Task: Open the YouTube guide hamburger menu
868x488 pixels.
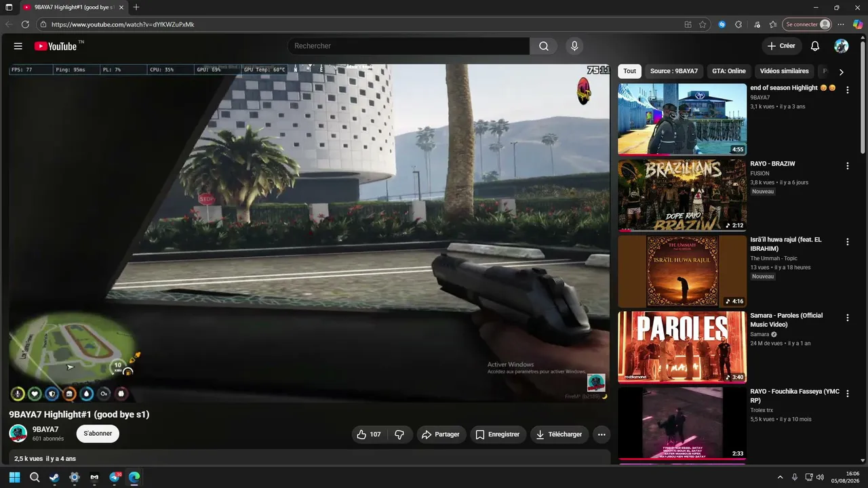Action: pyautogui.click(x=18, y=46)
